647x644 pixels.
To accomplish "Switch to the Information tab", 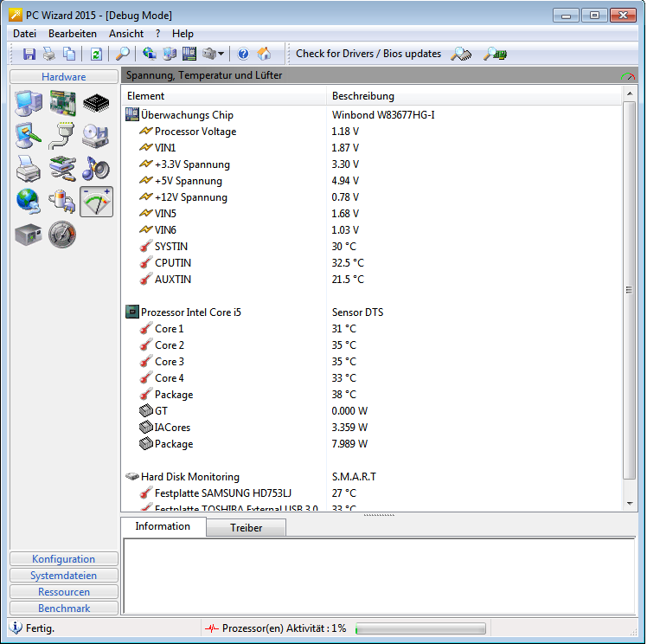I will 163,526.
